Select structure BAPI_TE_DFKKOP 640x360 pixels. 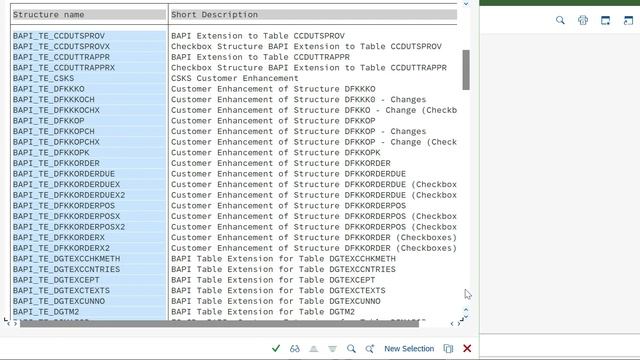[x=49, y=121]
